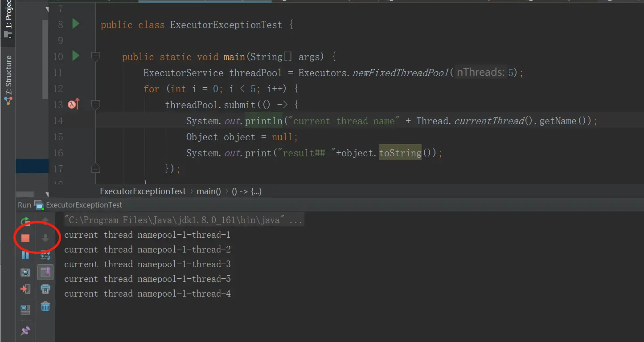The width and height of the screenshot is (644, 342).
Task: Run class from gutter arrow on line 8
Action: (x=76, y=24)
